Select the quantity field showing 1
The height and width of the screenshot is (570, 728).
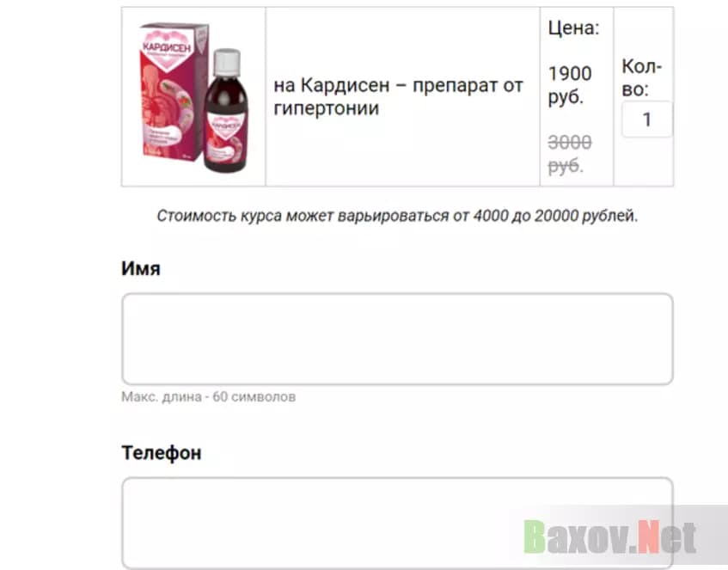click(646, 120)
